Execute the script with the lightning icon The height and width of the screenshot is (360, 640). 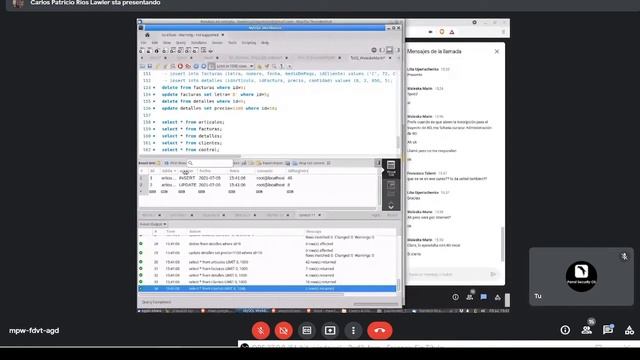click(x=158, y=66)
